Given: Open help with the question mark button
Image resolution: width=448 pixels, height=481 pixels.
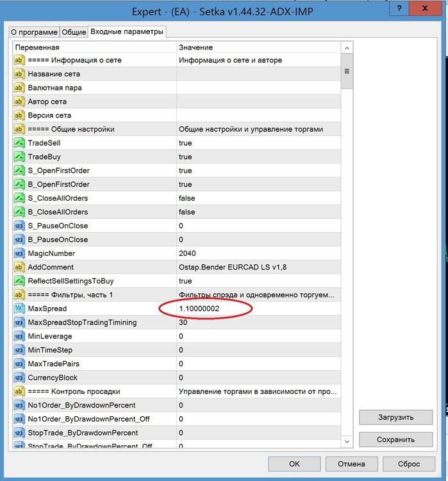Looking at the screenshot, I should click(x=399, y=8).
